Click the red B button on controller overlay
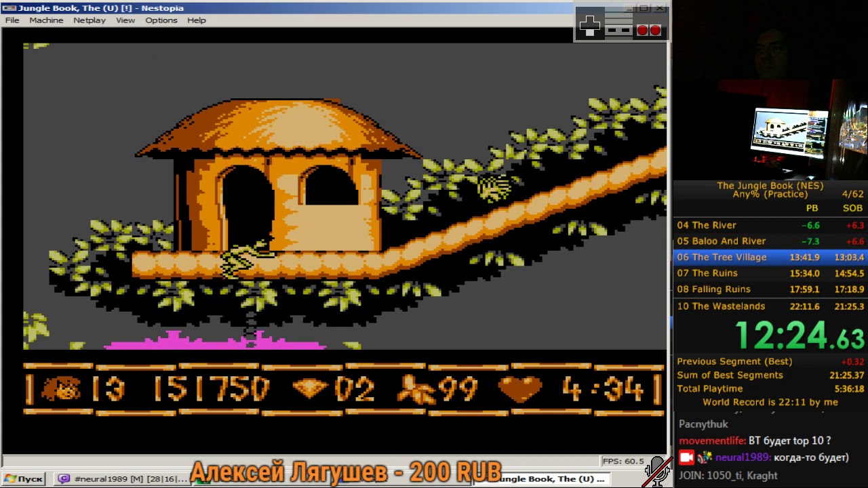This screenshot has height=488, width=868. click(x=642, y=30)
